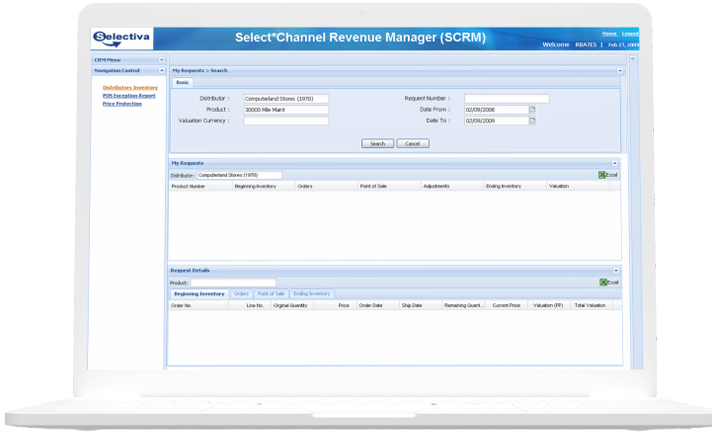717x435 pixels.
Task: Click the Search button
Action: point(377,144)
